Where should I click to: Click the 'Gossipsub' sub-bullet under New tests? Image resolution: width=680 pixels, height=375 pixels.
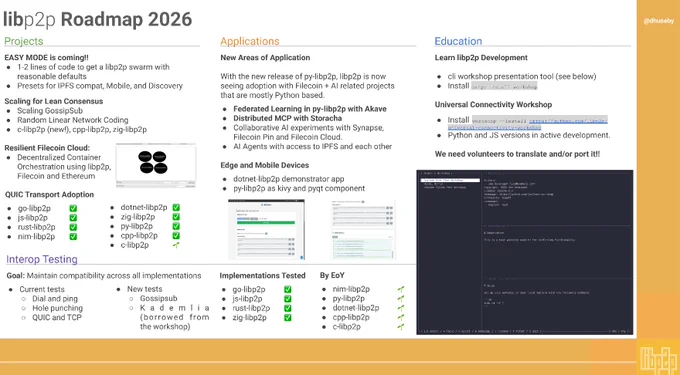(158, 299)
